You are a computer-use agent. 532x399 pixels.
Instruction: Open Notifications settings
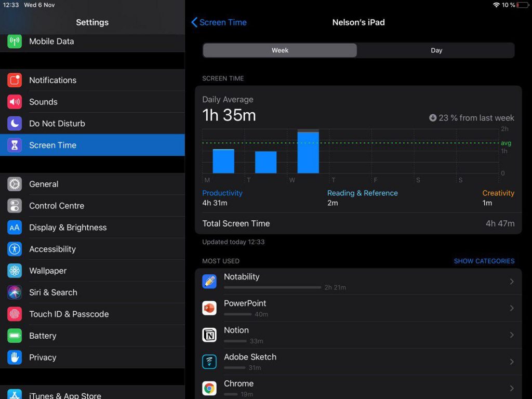[92, 80]
